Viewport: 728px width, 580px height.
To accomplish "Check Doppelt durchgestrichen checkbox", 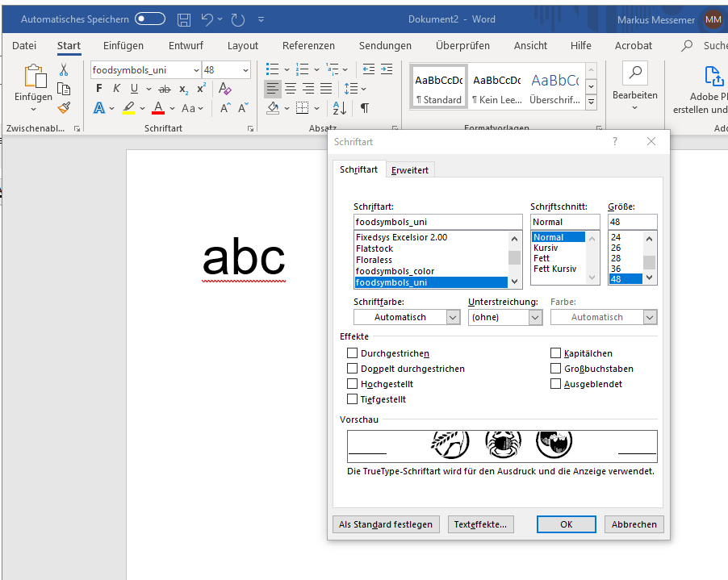I will click(x=353, y=369).
